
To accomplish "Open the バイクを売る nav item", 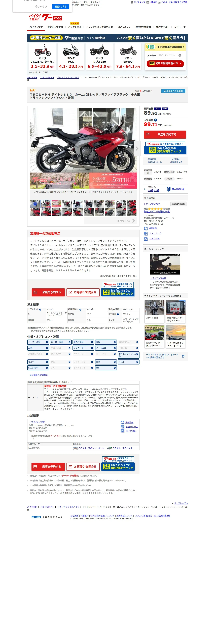I will coord(75,27).
